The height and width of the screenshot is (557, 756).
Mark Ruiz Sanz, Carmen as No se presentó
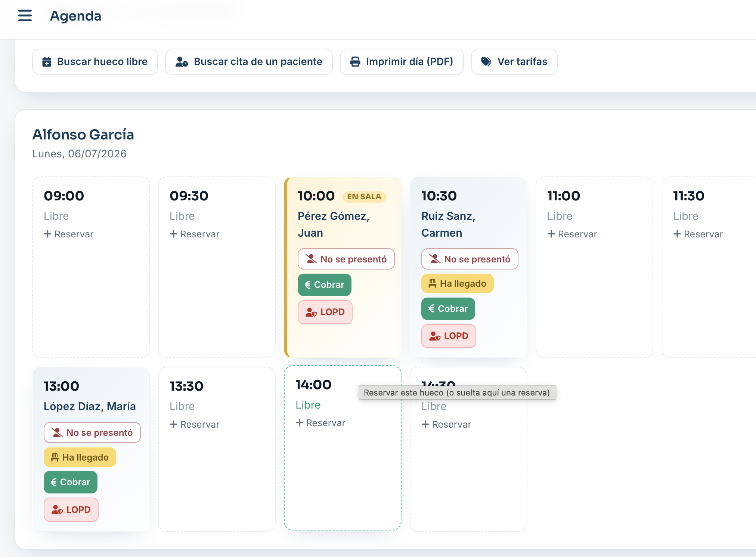470,259
